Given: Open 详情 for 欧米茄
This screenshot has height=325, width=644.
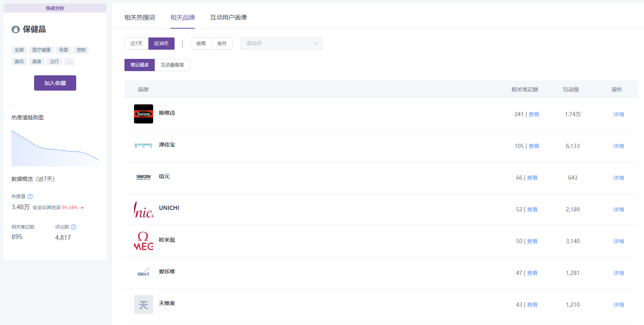Looking at the screenshot, I should click(619, 241).
